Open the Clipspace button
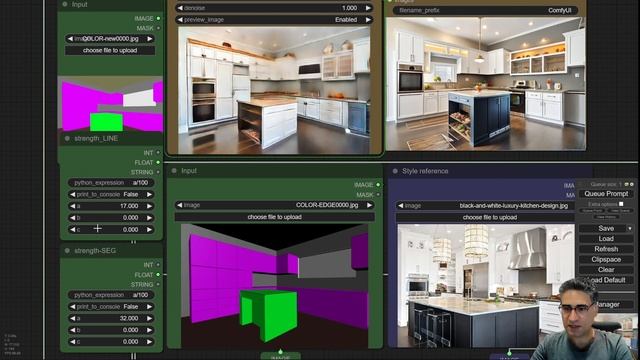Viewport: 640px width, 360px height. pos(606,260)
